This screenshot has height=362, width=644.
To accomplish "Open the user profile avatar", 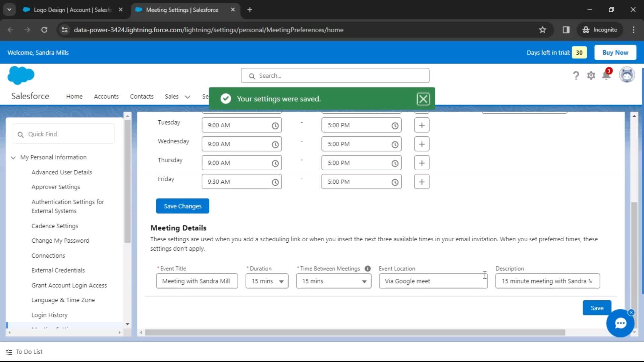I will coord(627,75).
